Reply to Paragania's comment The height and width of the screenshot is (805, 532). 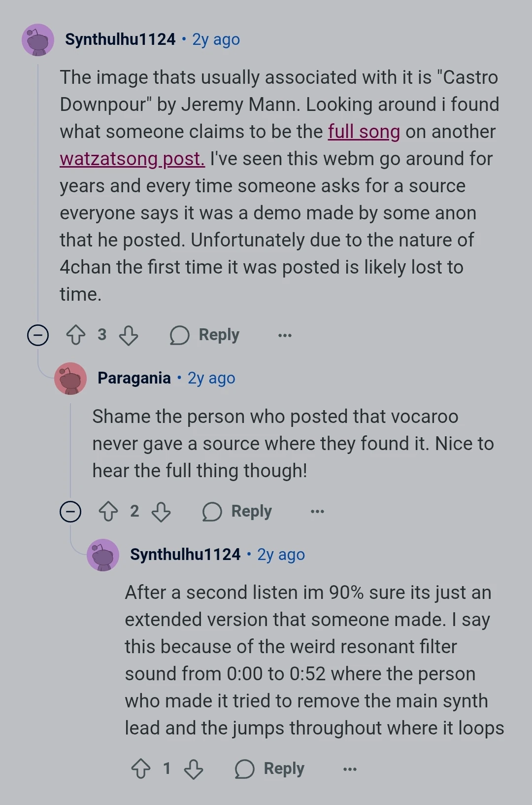(237, 512)
